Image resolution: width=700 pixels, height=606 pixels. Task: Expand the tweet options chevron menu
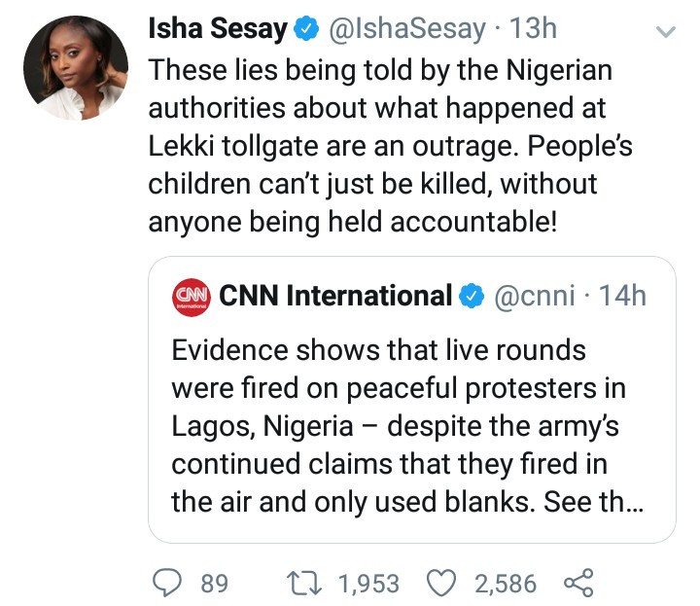666,32
